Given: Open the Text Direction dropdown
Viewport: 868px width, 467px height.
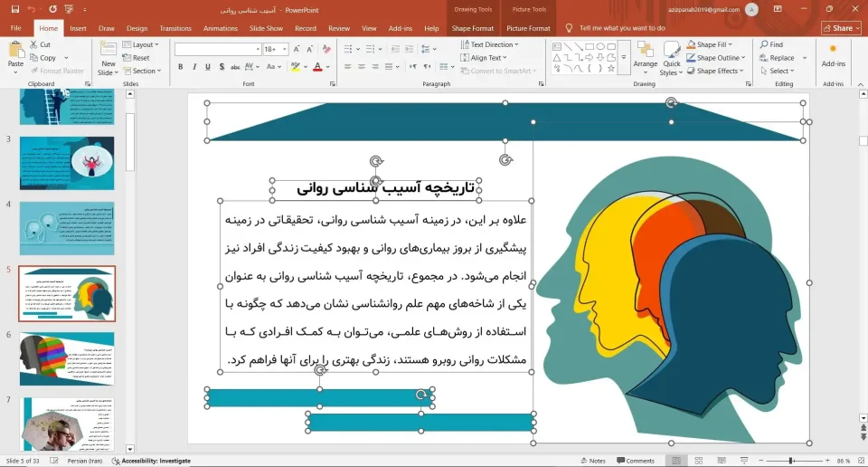Looking at the screenshot, I should tap(489, 44).
